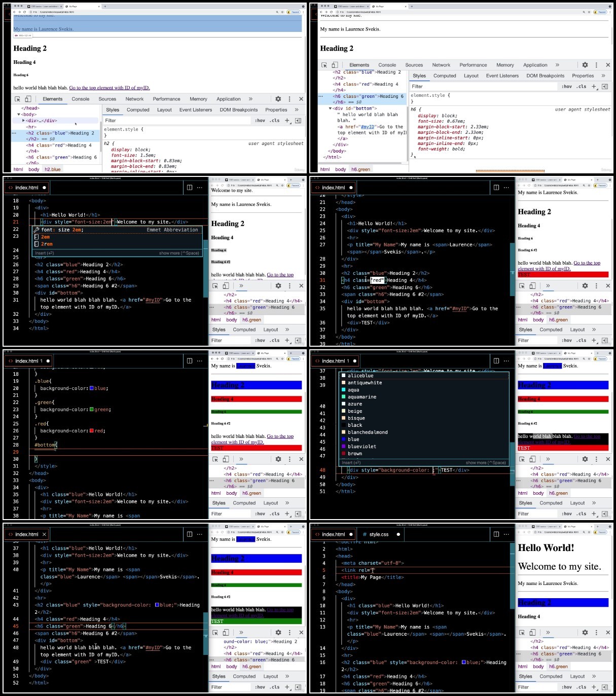
Task: Click h2.blue breadcrumb in DevTools
Action: 52,169
